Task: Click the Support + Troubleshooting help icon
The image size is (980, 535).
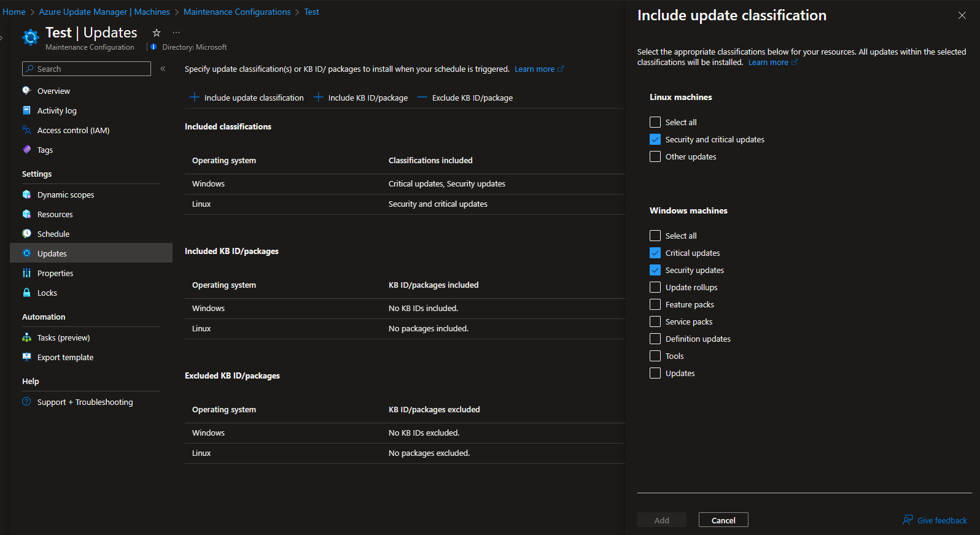Action: [26, 402]
